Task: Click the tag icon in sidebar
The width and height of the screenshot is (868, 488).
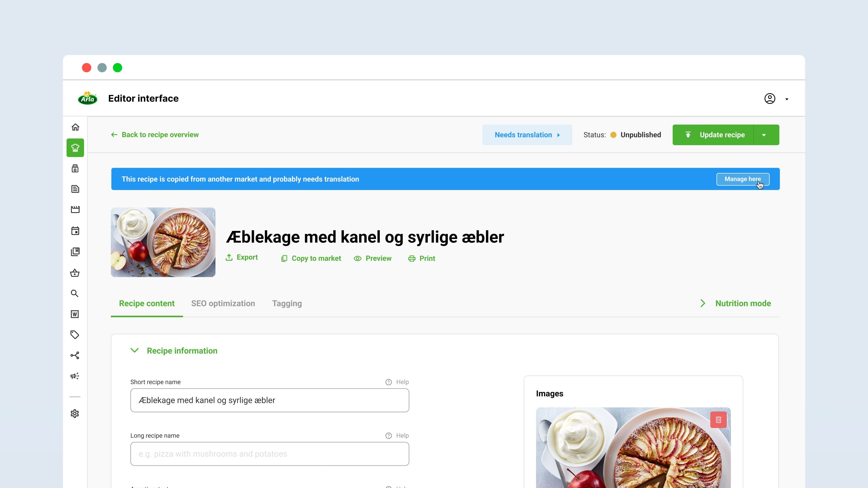Action: point(75,334)
